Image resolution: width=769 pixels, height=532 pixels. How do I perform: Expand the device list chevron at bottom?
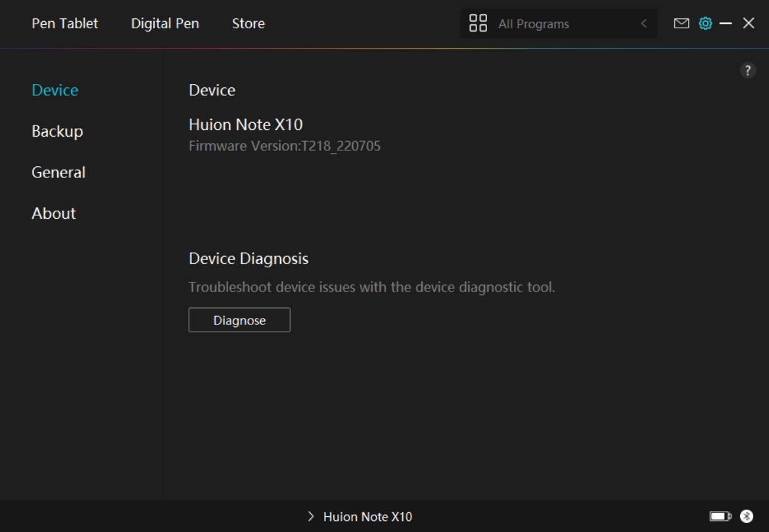311,517
